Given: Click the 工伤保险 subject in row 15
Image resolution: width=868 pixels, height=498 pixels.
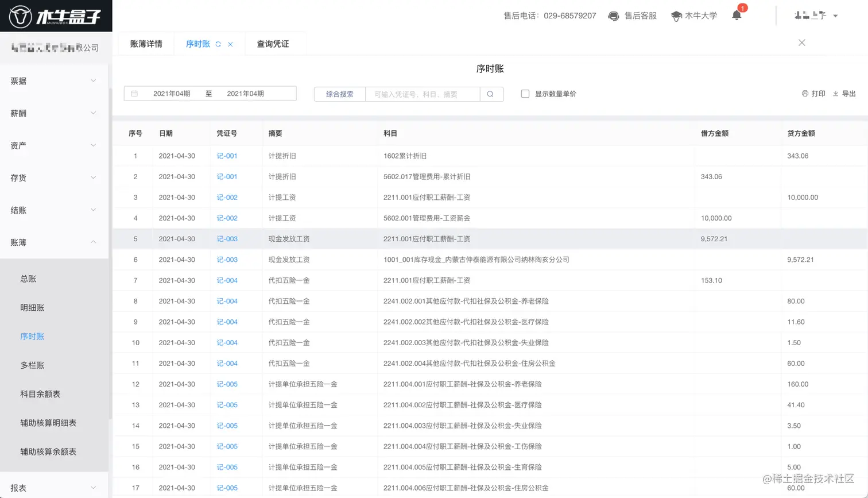Looking at the screenshot, I should pos(463,446).
